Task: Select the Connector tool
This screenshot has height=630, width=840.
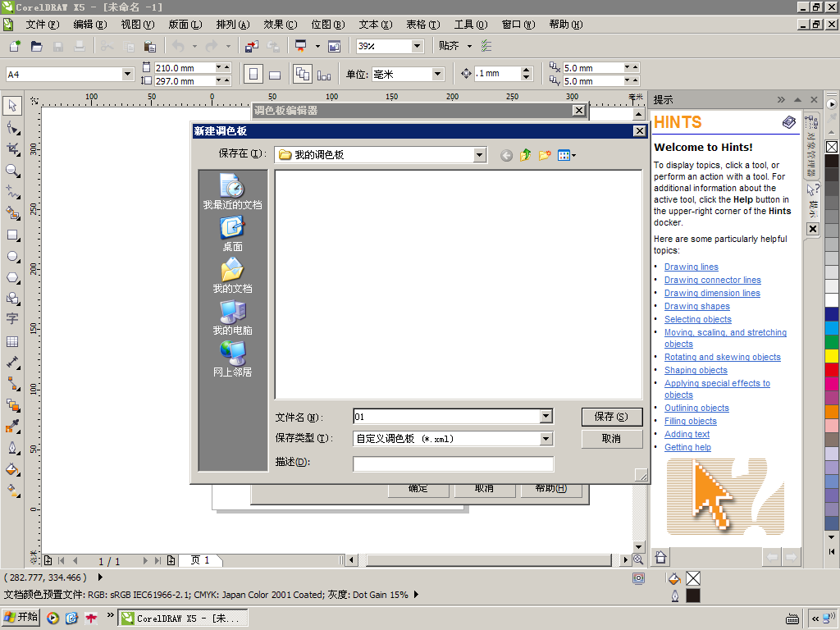Action: (11, 384)
